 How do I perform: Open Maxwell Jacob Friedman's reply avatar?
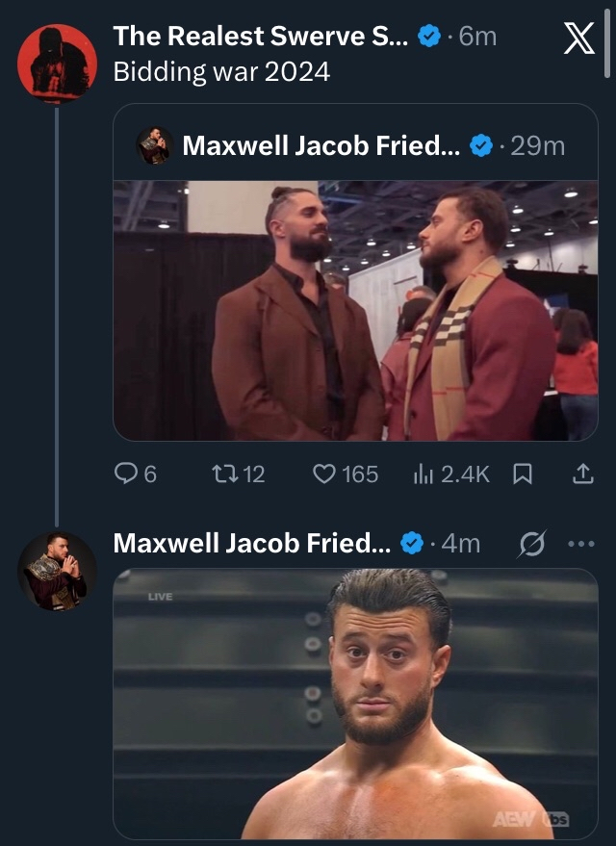(57, 572)
